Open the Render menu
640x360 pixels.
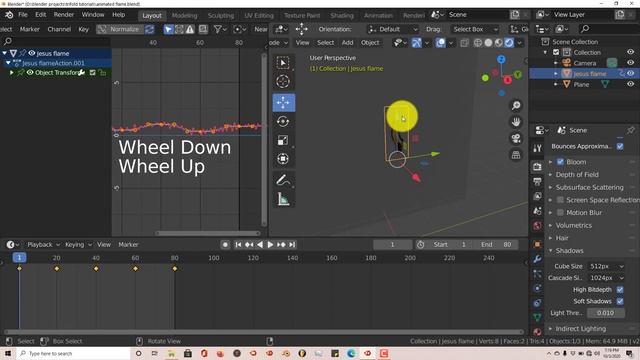tap(64, 15)
